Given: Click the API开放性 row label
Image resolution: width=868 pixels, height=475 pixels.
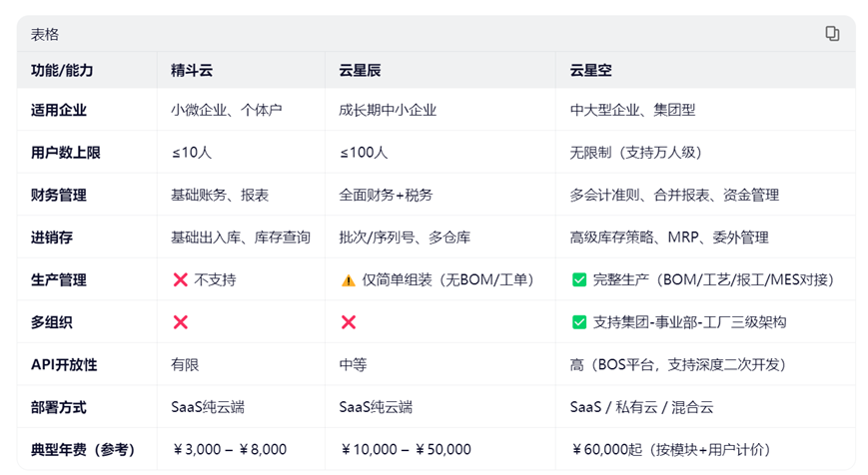Looking at the screenshot, I should (x=64, y=365).
